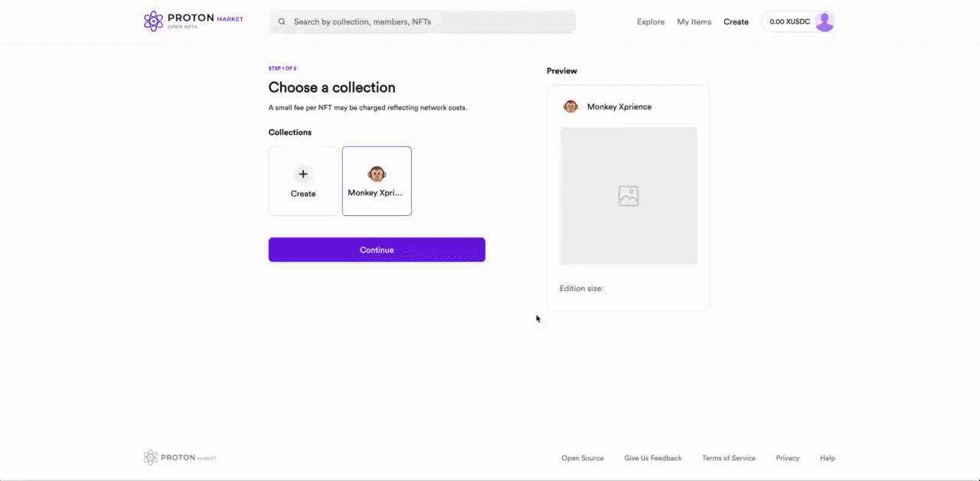The image size is (980, 481).
Task: Click Give Us Feedback link
Action: click(652, 458)
